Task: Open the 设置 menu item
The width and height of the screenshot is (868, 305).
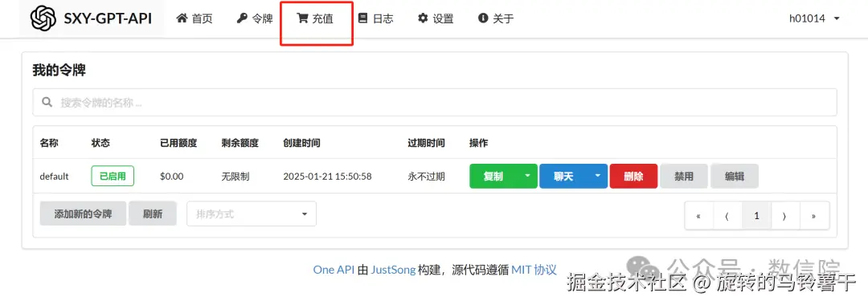Action: click(436, 18)
